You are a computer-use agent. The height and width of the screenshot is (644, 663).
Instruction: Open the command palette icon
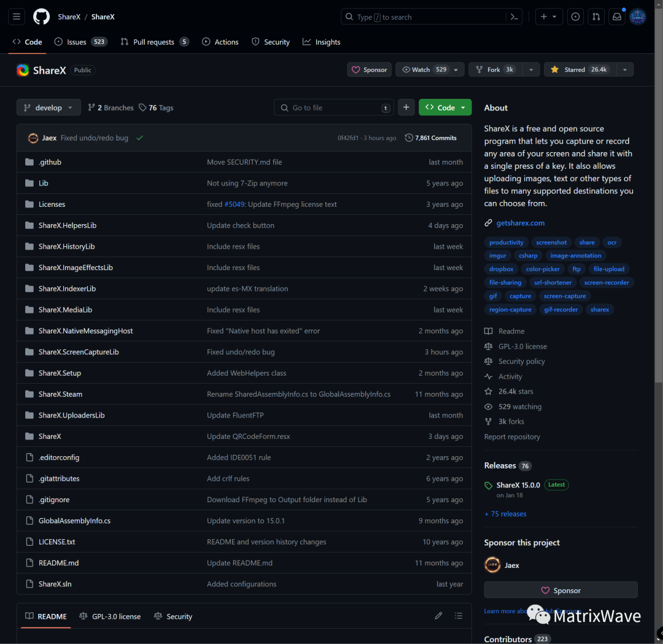[514, 17]
